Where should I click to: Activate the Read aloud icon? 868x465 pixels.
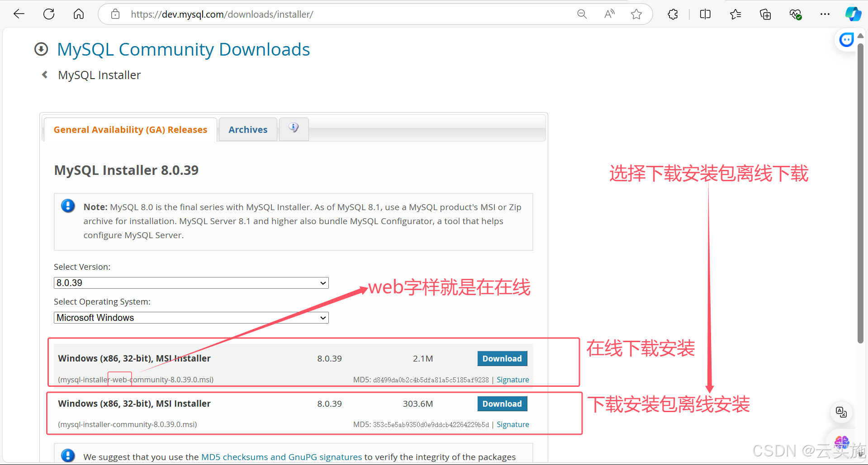(x=609, y=14)
